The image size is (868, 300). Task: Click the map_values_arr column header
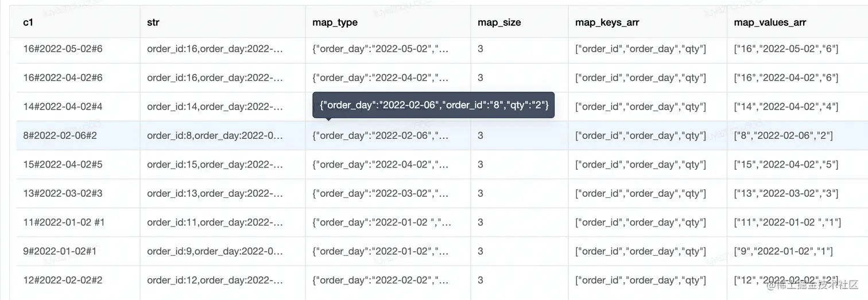click(770, 22)
